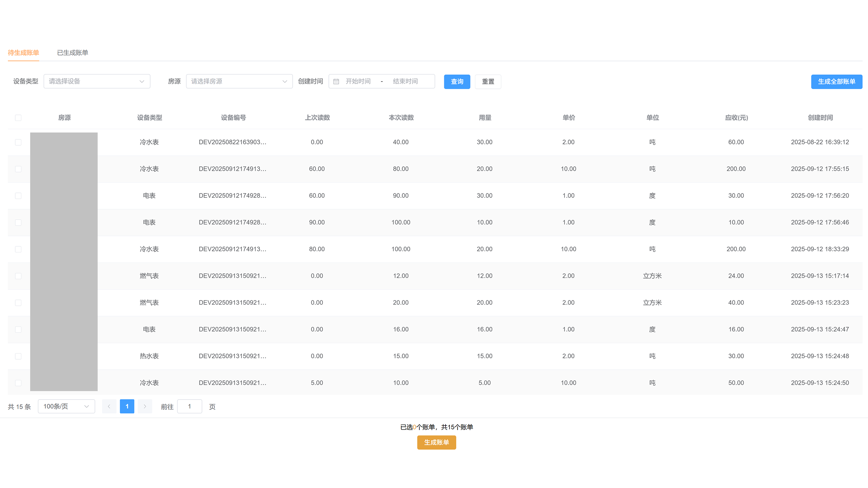Click the 前往 page number input box
Screen dimensions: 868x488
[x=190, y=406]
